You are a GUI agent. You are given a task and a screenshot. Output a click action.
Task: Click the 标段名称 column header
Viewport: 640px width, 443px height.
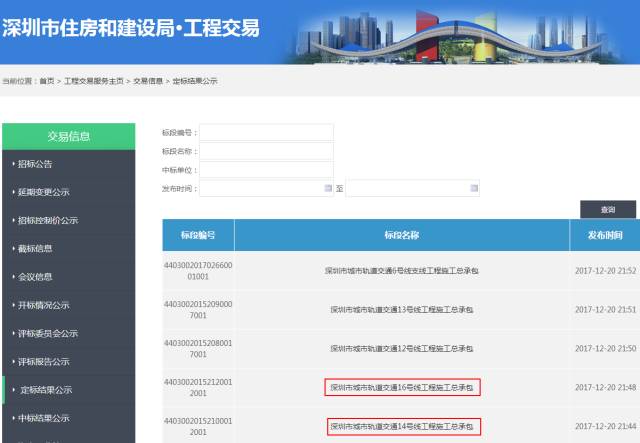[402, 235]
